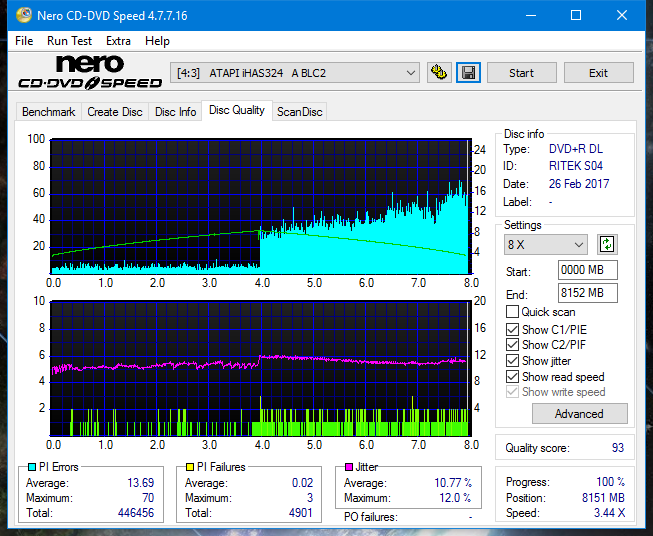Click the Position value 8151 MB
The width and height of the screenshot is (653, 536).
tap(603, 498)
